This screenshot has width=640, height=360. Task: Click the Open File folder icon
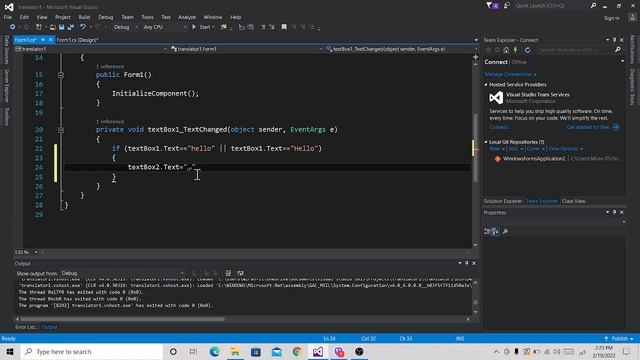(x=52, y=27)
